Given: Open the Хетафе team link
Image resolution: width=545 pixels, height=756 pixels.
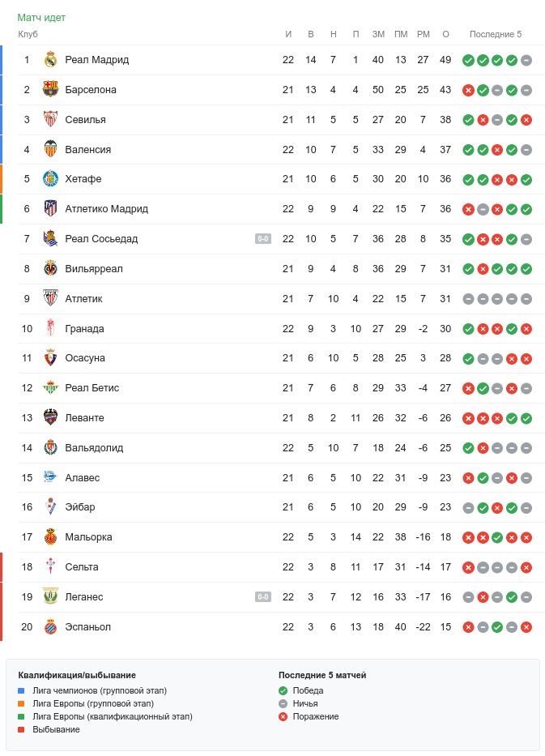Looking at the screenshot, I should tap(83, 179).
